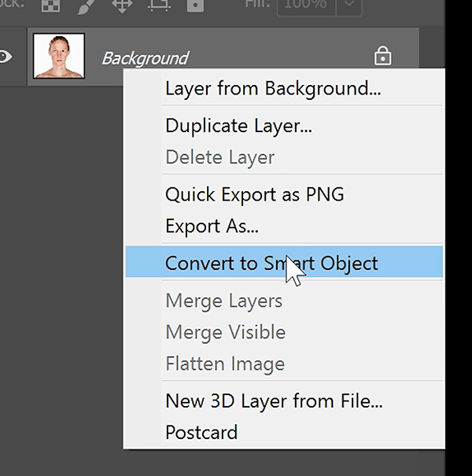
Task: Click Convert to Smart Object
Action: tap(271, 263)
